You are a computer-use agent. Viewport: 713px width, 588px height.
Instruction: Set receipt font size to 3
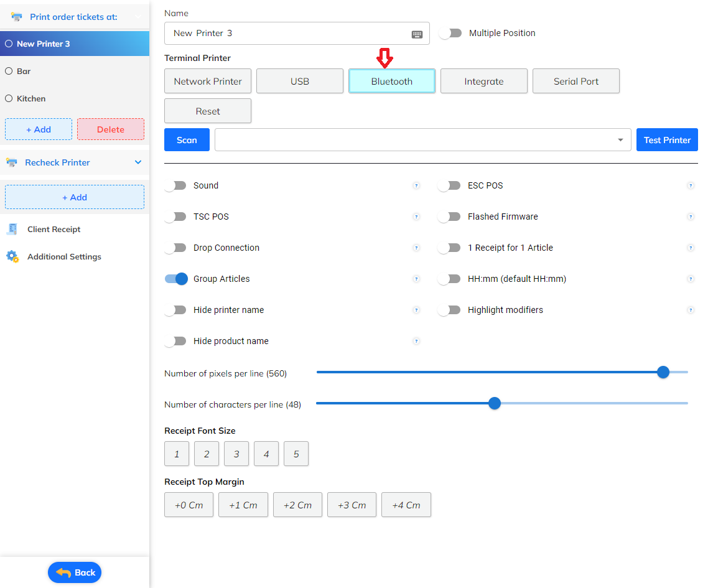coord(236,454)
